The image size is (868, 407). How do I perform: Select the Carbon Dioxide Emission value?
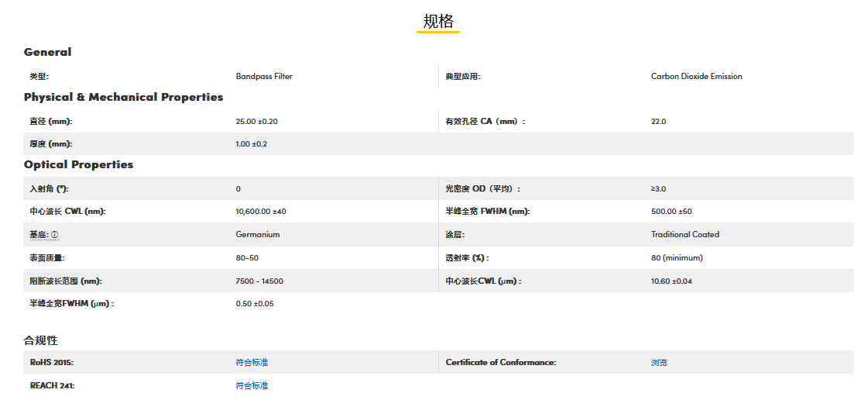click(x=696, y=77)
